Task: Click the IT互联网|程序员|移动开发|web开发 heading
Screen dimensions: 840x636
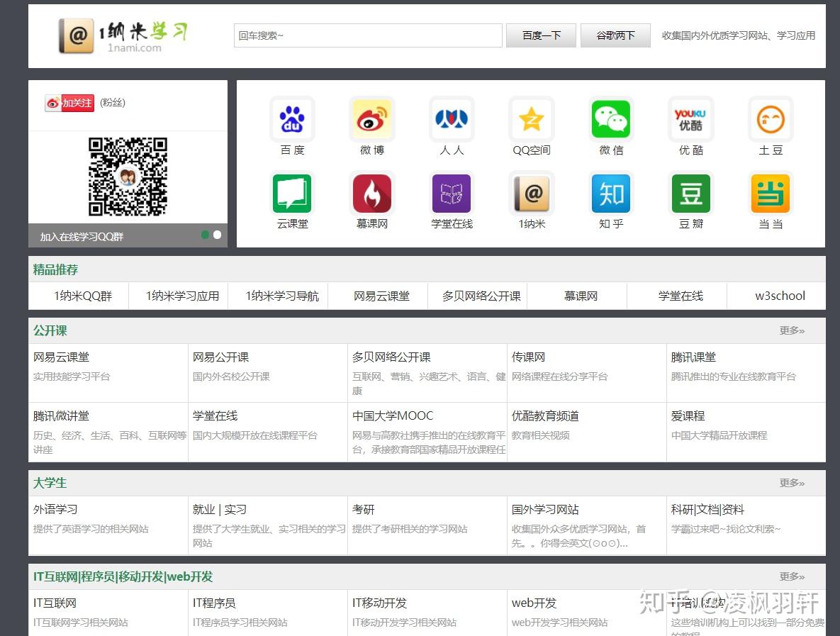Action: coord(123,576)
